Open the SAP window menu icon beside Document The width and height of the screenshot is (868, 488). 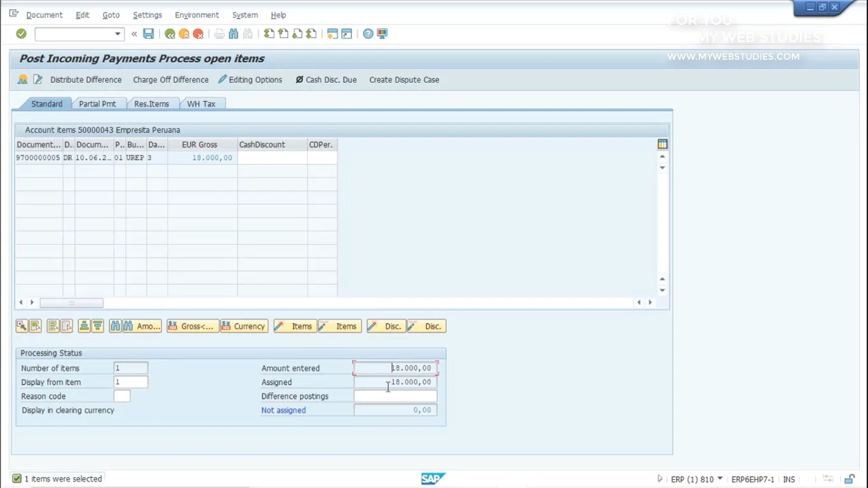14,14
